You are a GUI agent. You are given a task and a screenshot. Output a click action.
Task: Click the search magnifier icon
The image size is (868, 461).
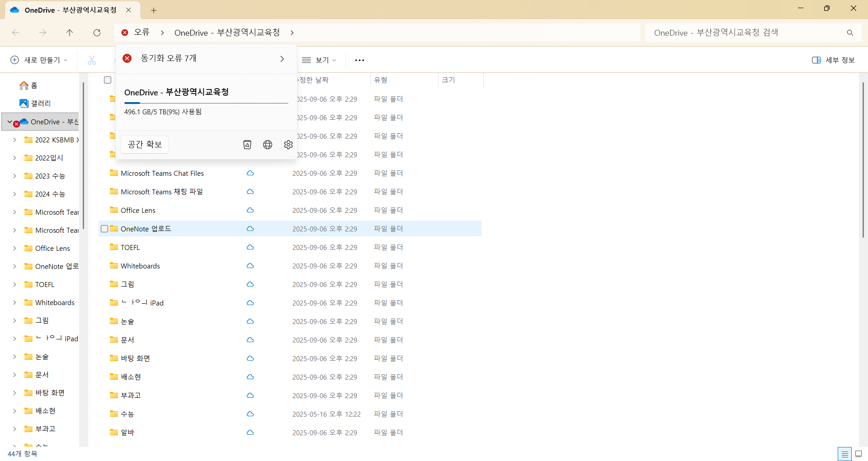(850, 33)
